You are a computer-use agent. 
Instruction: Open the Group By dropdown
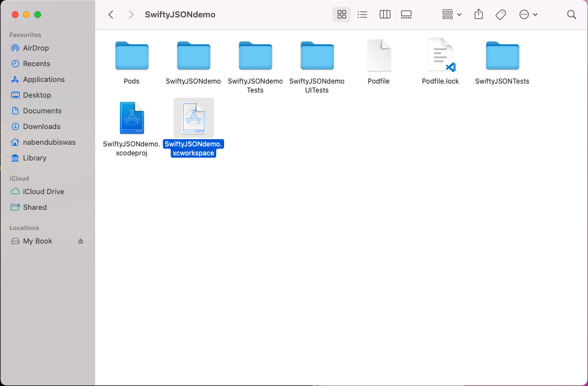coord(452,15)
